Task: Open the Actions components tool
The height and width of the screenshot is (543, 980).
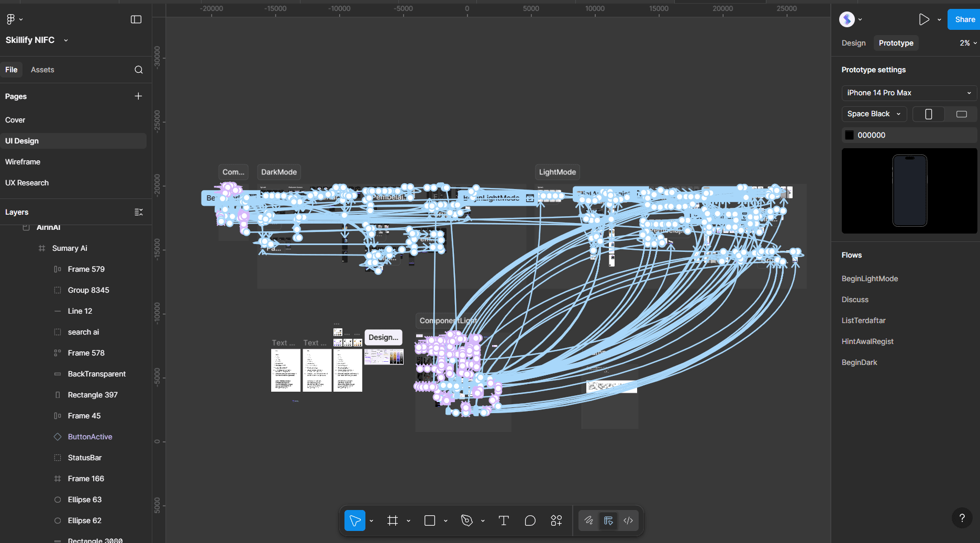Action: [556, 520]
